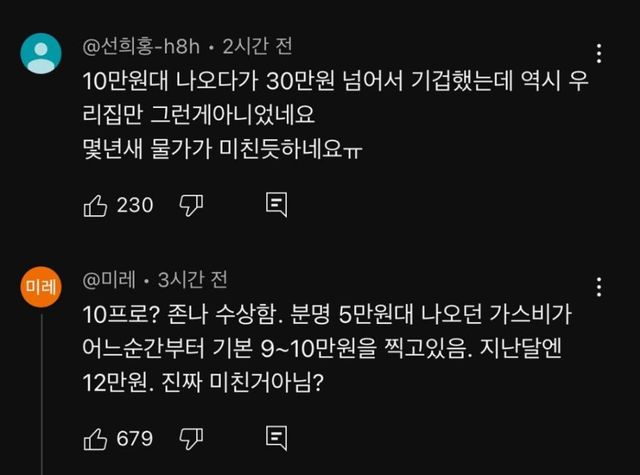The width and height of the screenshot is (640, 475).
Task: Like the comment by @선희홍-h8h
Action: point(94,205)
